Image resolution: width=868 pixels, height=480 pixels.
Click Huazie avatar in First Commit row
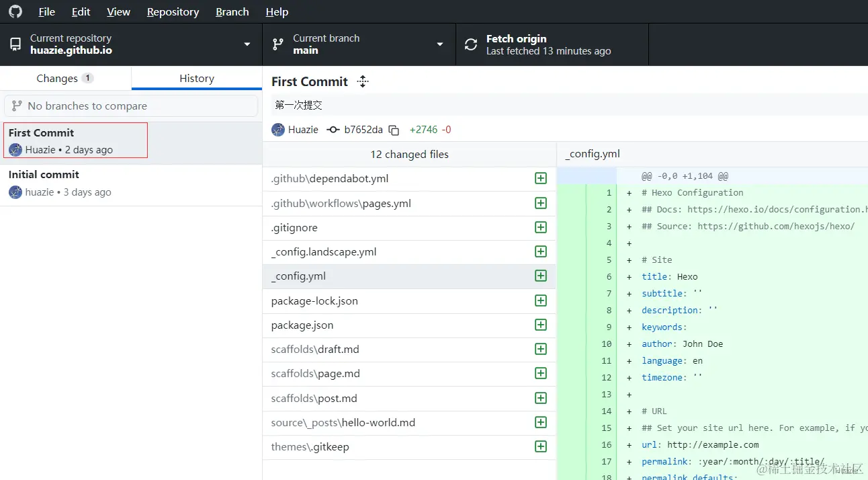[x=15, y=150]
